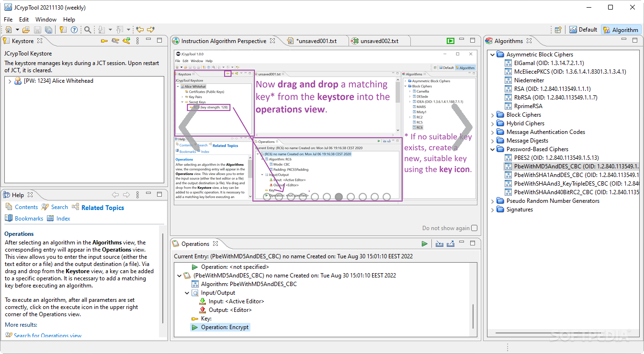
Task: Open the Contents link in Help
Action: [26, 207]
